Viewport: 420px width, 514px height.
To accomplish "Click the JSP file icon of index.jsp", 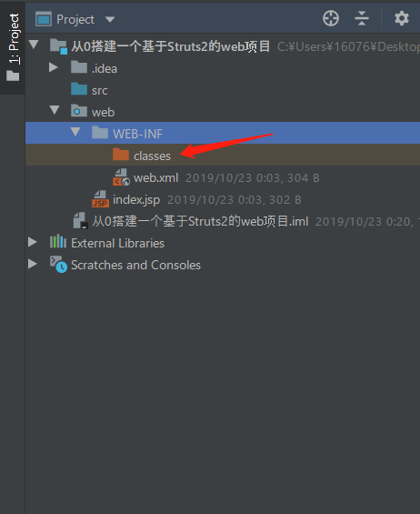I will pyautogui.click(x=100, y=199).
